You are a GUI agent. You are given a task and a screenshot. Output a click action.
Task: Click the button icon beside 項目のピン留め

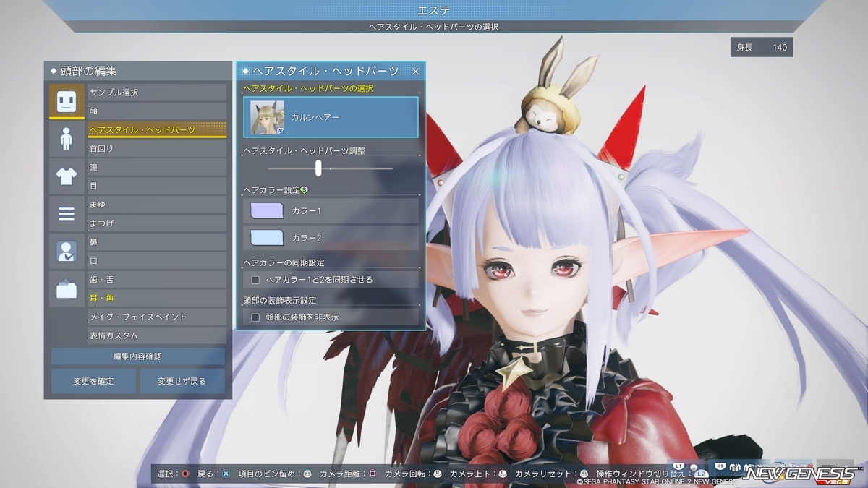click(x=307, y=474)
